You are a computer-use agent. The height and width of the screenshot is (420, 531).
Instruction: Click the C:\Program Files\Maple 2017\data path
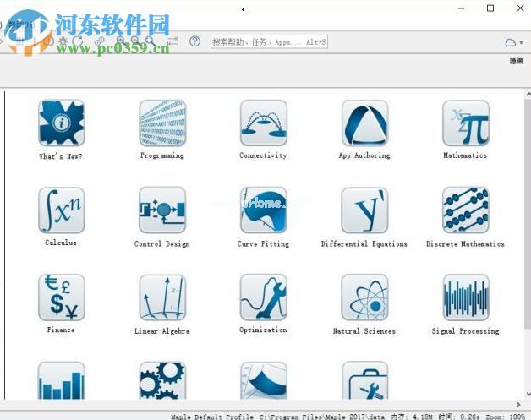[x=322, y=417]
